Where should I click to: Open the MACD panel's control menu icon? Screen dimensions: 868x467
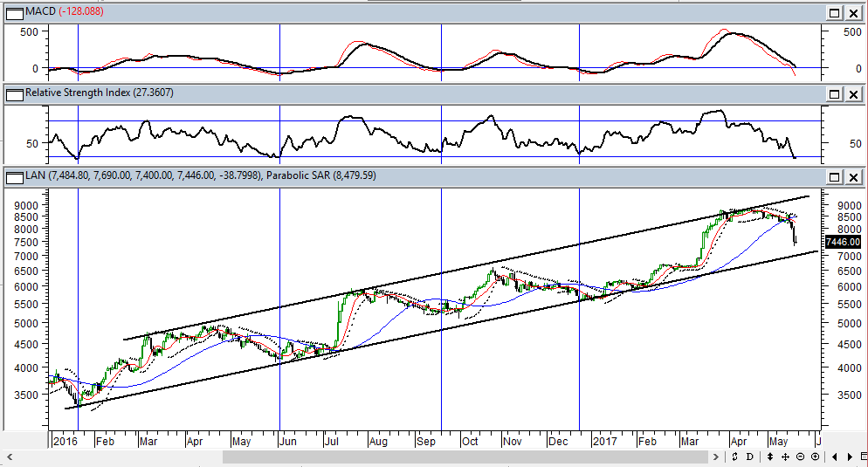tap(13, 13)
